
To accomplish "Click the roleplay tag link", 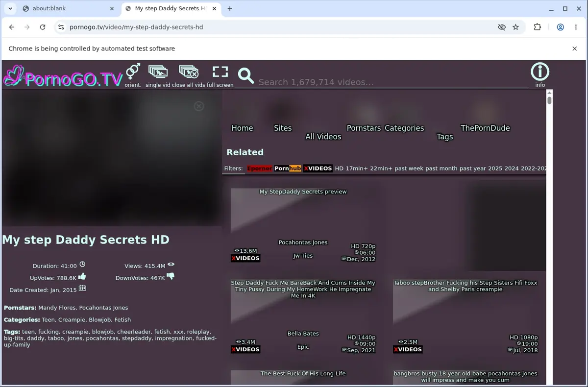I will tap(198, 332).
